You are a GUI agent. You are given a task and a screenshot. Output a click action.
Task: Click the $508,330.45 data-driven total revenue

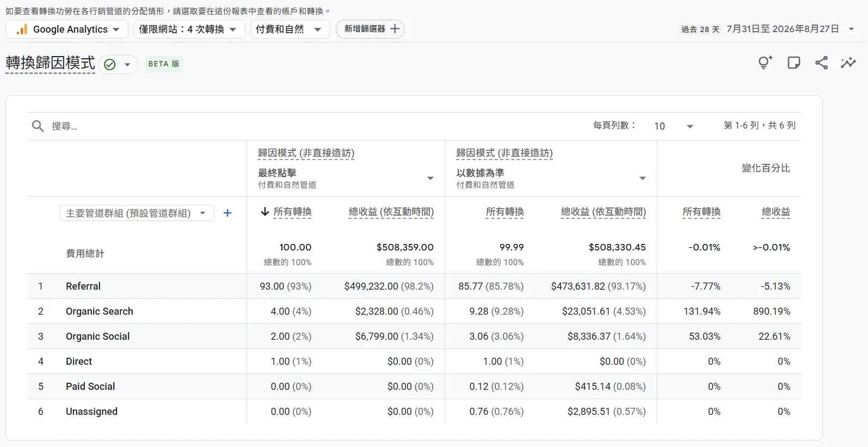(x=617, y=247)
